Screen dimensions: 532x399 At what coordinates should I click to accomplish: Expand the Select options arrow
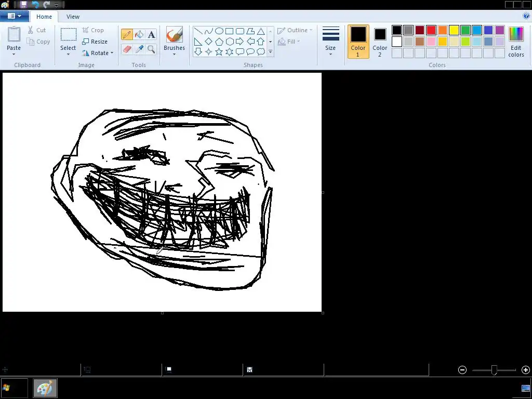pyautogui.click(x=68, y=54)
